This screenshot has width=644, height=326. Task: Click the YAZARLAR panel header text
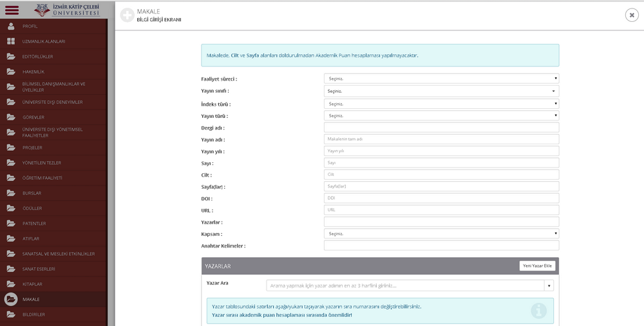[x=218, y=266]
